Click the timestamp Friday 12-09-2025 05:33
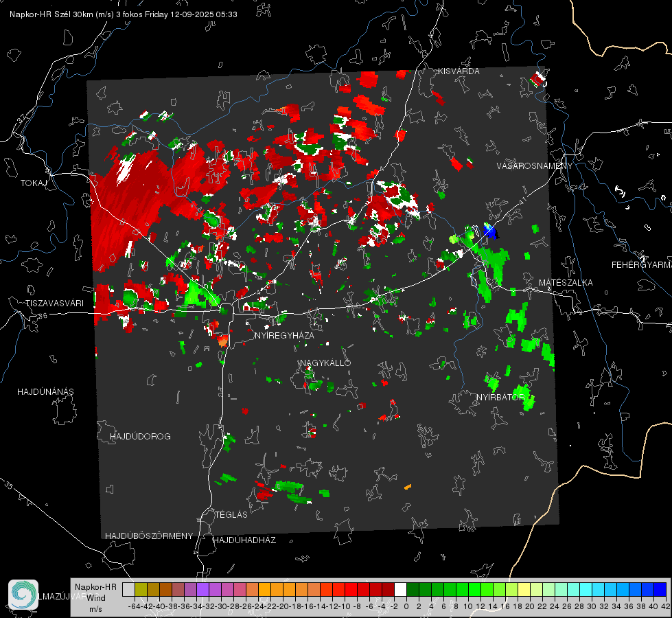The height and width of the screenshot is (618, 672). [x=191, y=14]
